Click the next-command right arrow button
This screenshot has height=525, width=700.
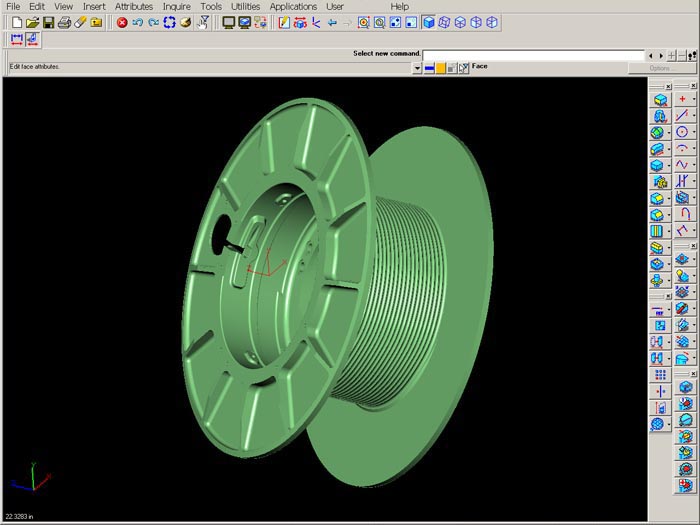click(660, 55)
